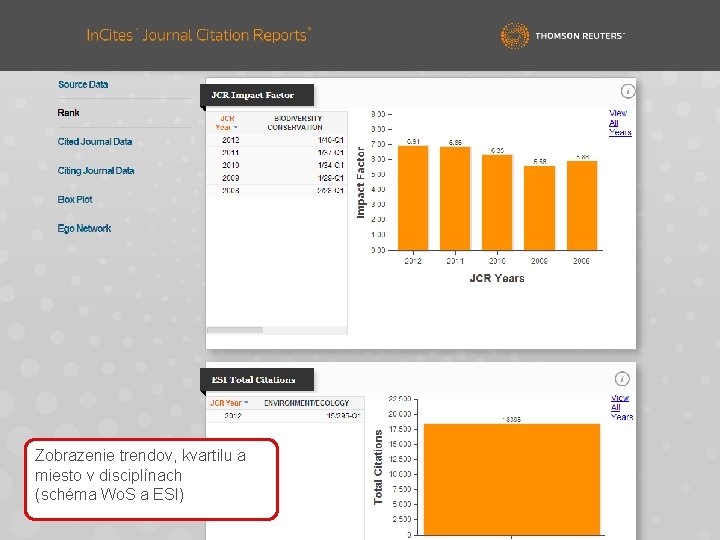This screenshot has width=720, height=540.
Task: Click the Environment/Ecology column header
Action: coord(306,403)
